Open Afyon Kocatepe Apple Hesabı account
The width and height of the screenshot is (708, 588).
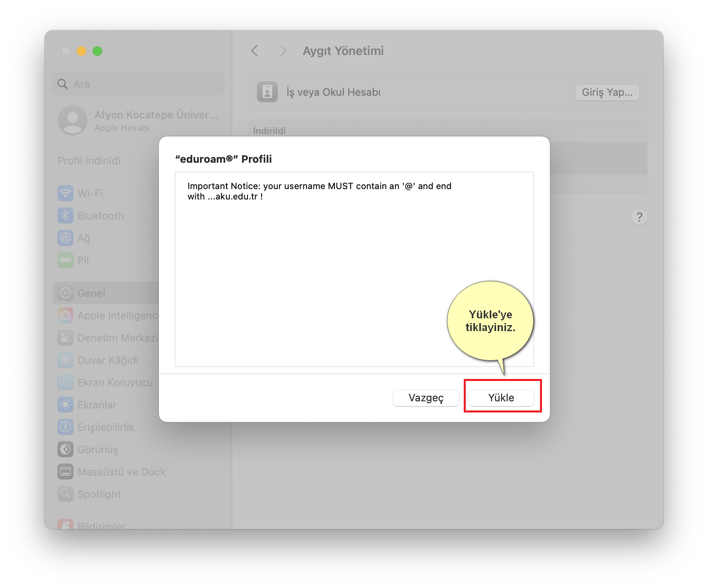tap(138, 120)
